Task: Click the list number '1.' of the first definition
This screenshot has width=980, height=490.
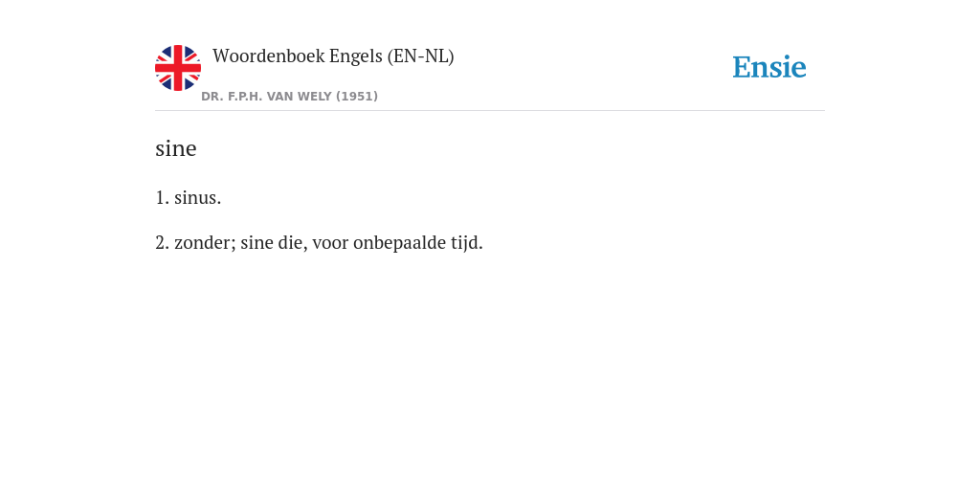Action: [x=162, y=198]
